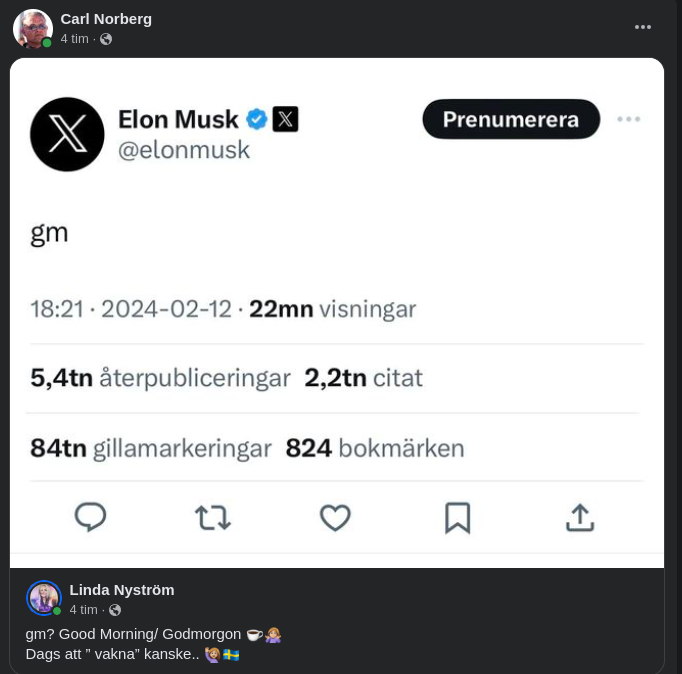The height and width of the screenshot is (674, 682).
Task: Open the post options three-dot menu
Action: (x=643, y=27)
